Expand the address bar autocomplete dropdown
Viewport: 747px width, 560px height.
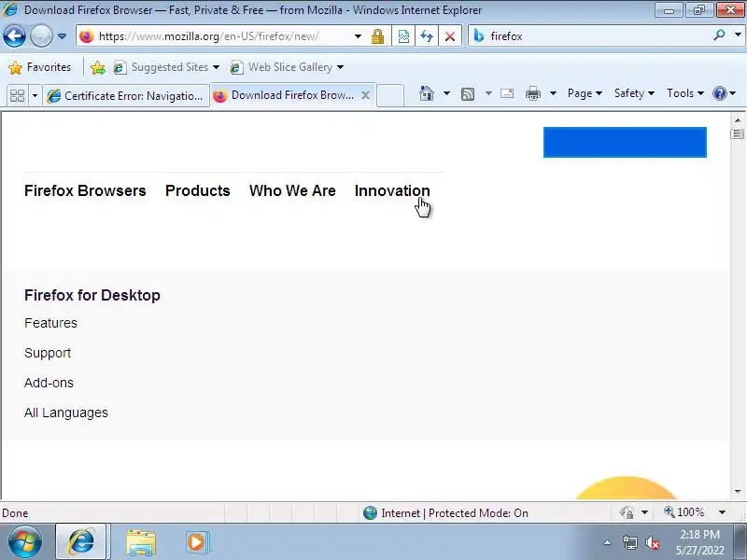click(358, 36)
